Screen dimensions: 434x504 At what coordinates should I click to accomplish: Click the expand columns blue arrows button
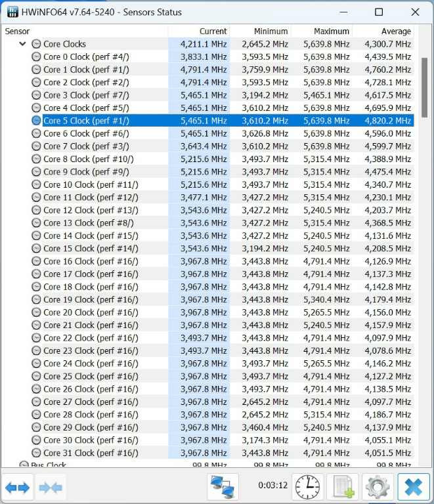[17, 488]
